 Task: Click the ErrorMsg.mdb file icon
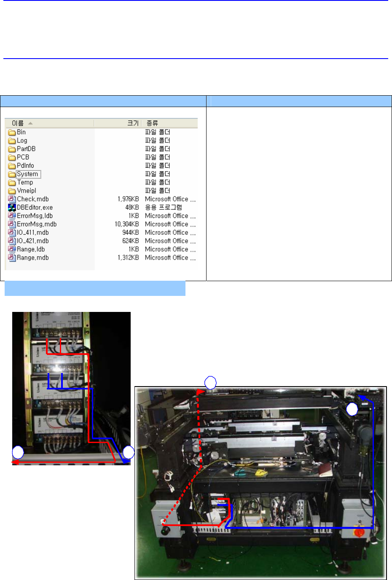[x=12, y=224]
